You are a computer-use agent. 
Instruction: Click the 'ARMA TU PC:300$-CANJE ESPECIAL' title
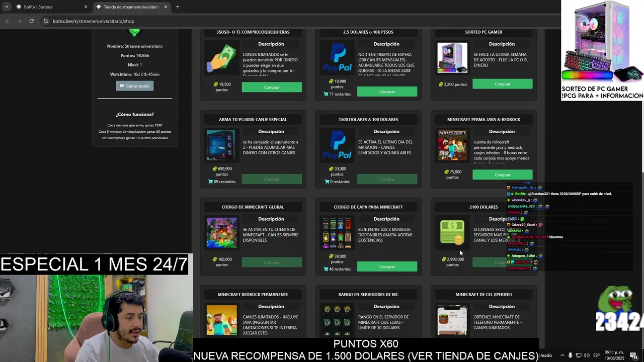click(x=253, y=120)
